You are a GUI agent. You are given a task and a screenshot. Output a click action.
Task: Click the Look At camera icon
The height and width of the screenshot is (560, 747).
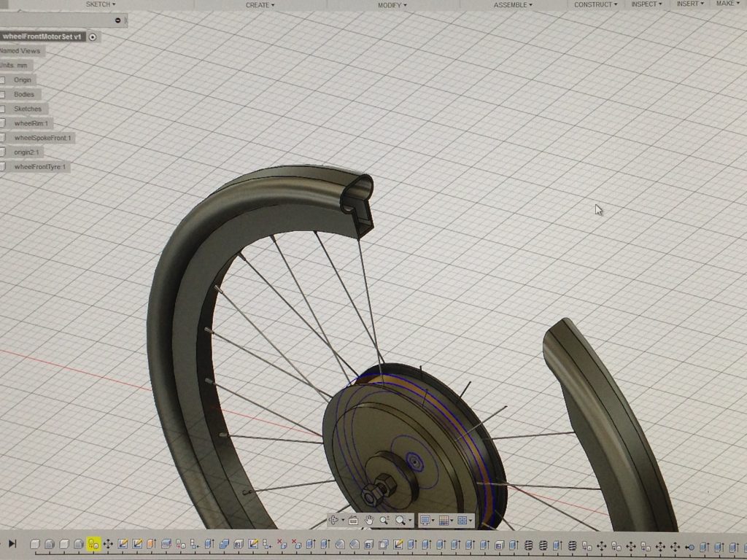pyautogui.click(x=353, y=521)
